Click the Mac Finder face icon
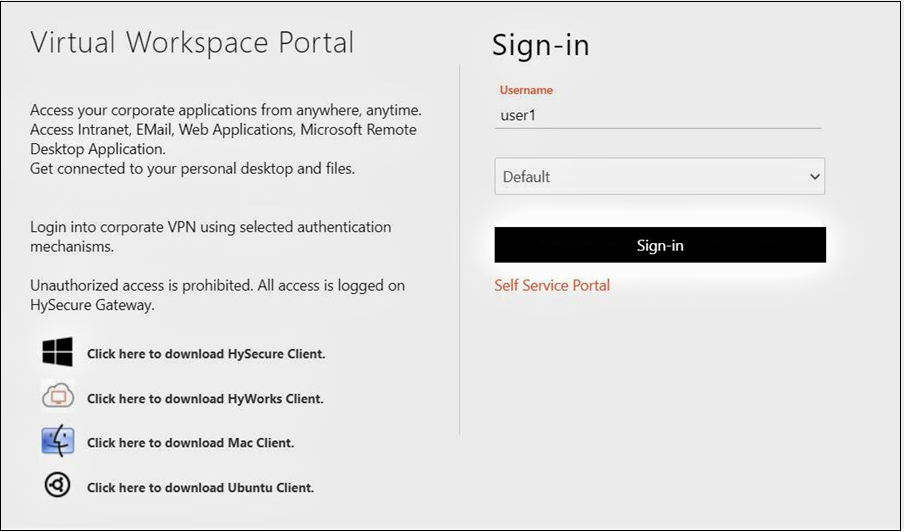 [58, 441]
